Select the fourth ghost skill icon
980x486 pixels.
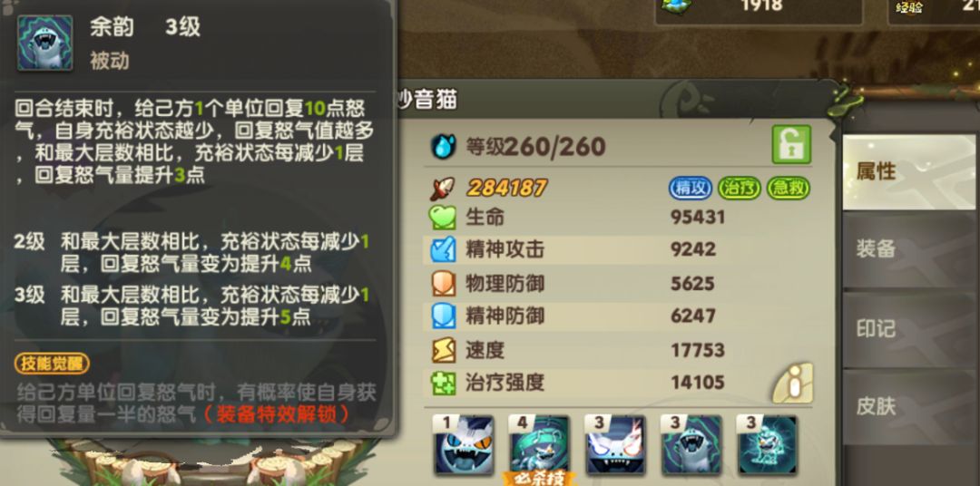[691, 445]
